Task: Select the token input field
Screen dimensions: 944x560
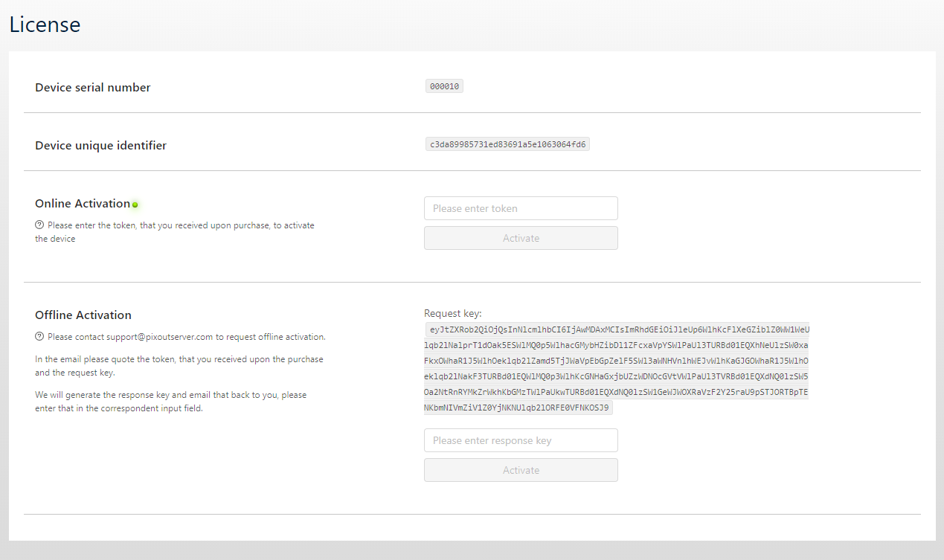Action: tap(521, 207)
